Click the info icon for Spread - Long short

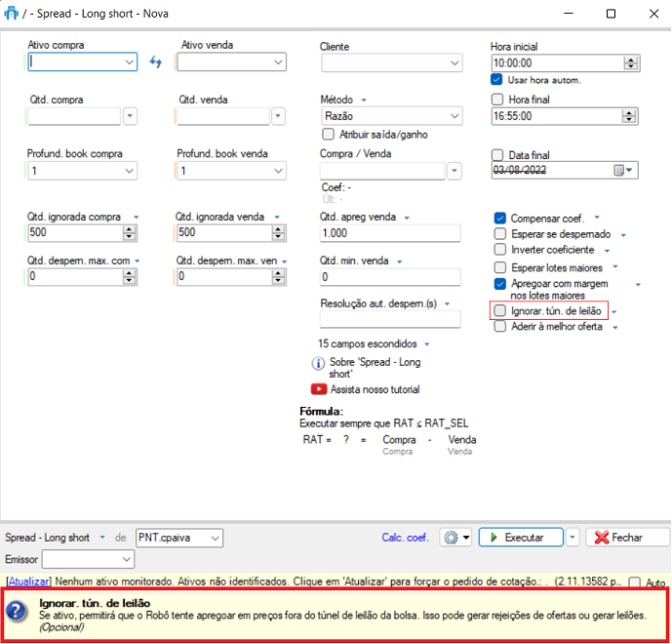(318, 364)
